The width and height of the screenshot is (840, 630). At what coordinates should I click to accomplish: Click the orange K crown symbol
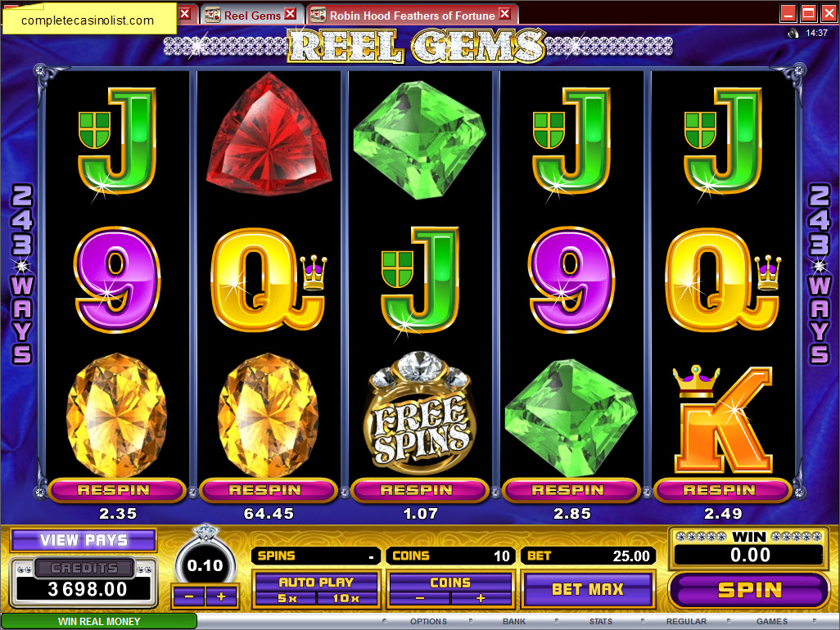pyautogui.click(x=723, y=419)
